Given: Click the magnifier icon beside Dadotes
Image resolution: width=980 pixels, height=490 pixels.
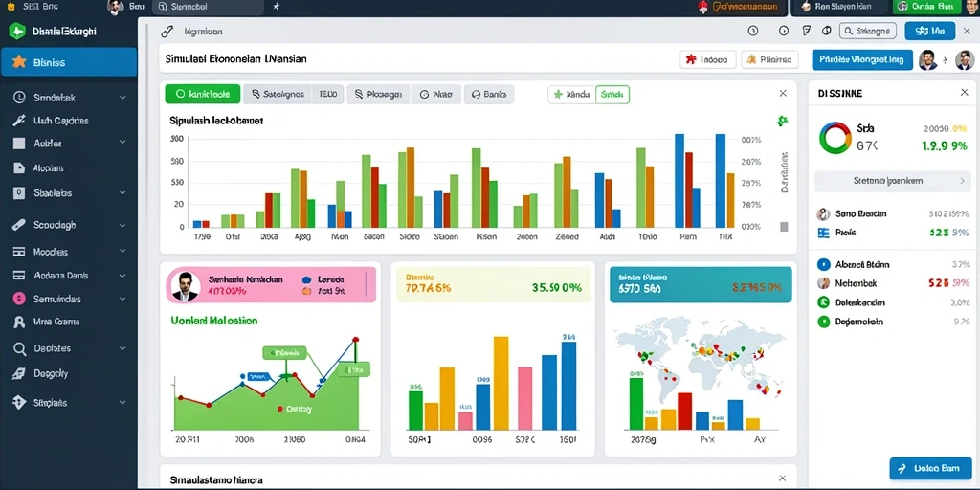Looking at the screenshot, I should point(19,348).
